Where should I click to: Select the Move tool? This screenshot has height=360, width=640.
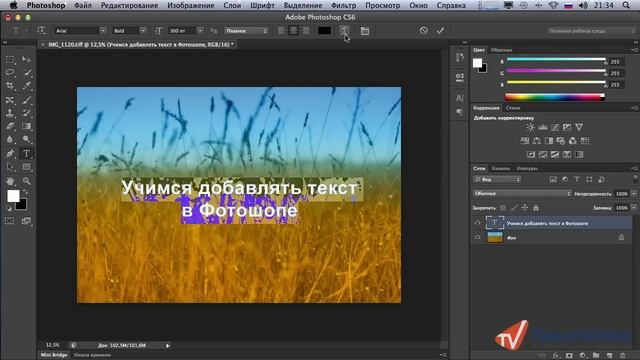(27, 60)
